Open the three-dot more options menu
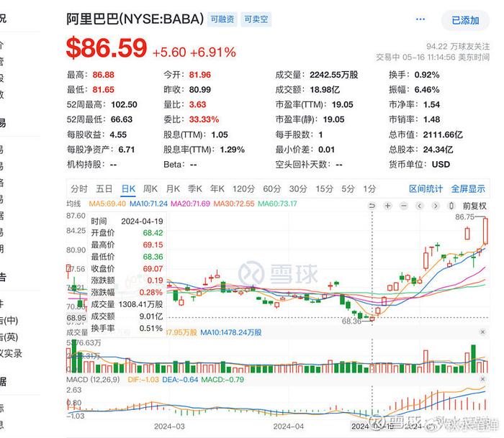Screen dimensions: 504x438 tap(420, 19)
